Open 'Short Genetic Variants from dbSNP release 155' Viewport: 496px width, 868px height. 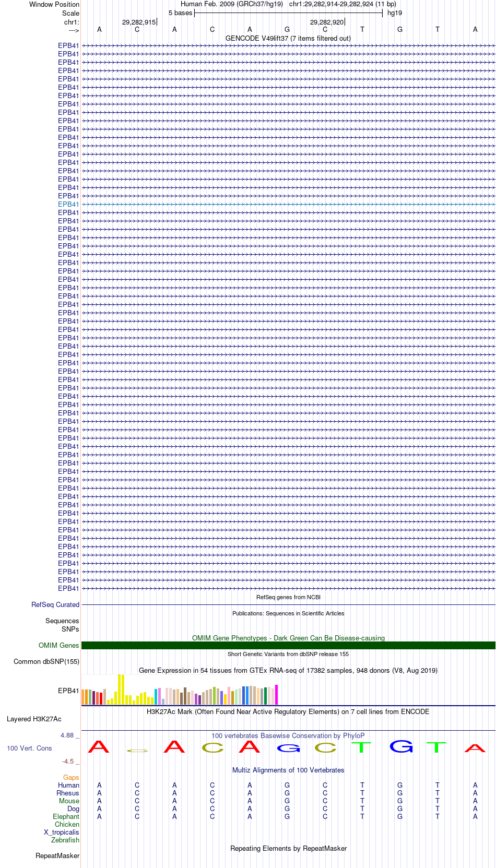tap(288, 654)
